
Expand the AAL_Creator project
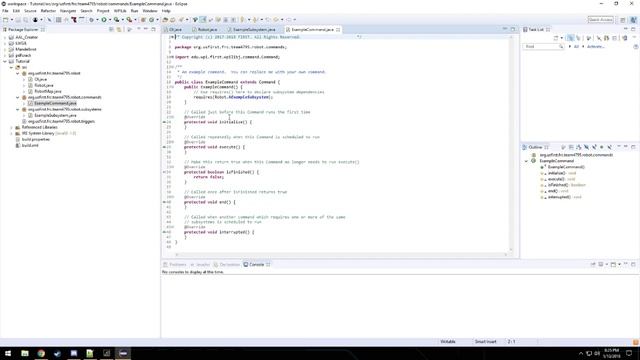pyautogui.click(x=5, y=37)
